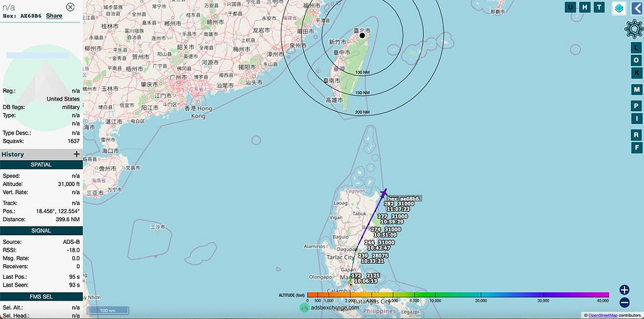Click the altitude color legend bar
The image size is (644, 319).
[x=458, y=295]
